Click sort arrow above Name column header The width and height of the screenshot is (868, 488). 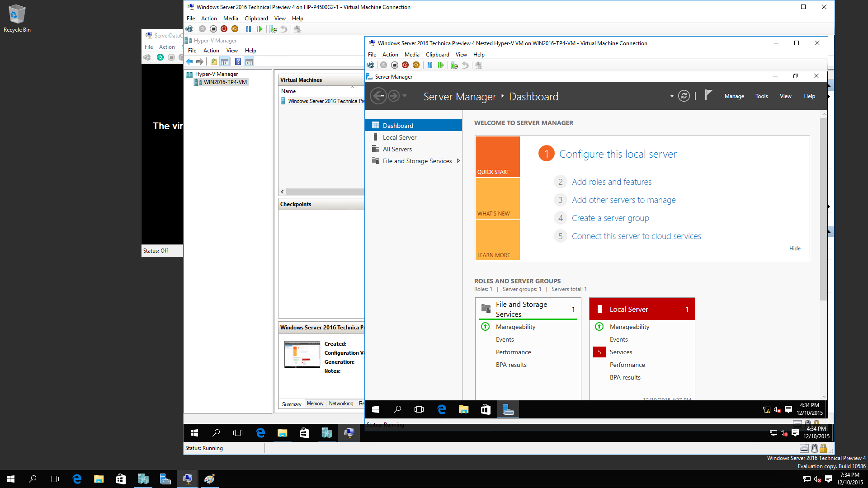(352, 87)
